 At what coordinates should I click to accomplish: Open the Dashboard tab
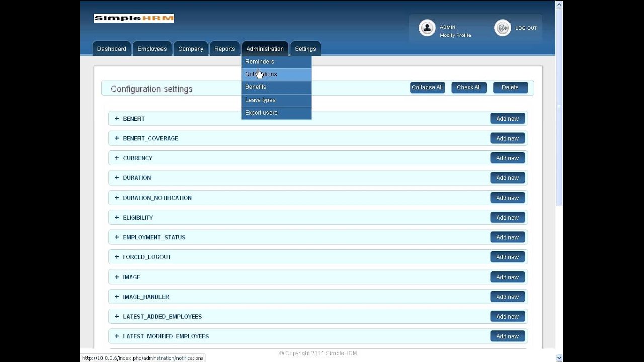pos(112,49)
